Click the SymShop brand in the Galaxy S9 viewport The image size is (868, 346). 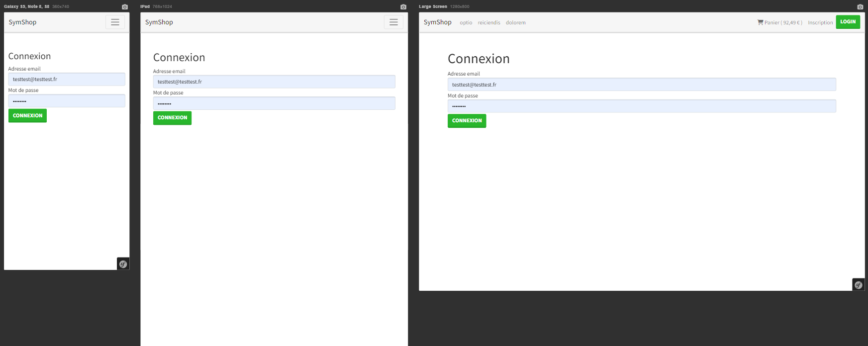(22, 22)
